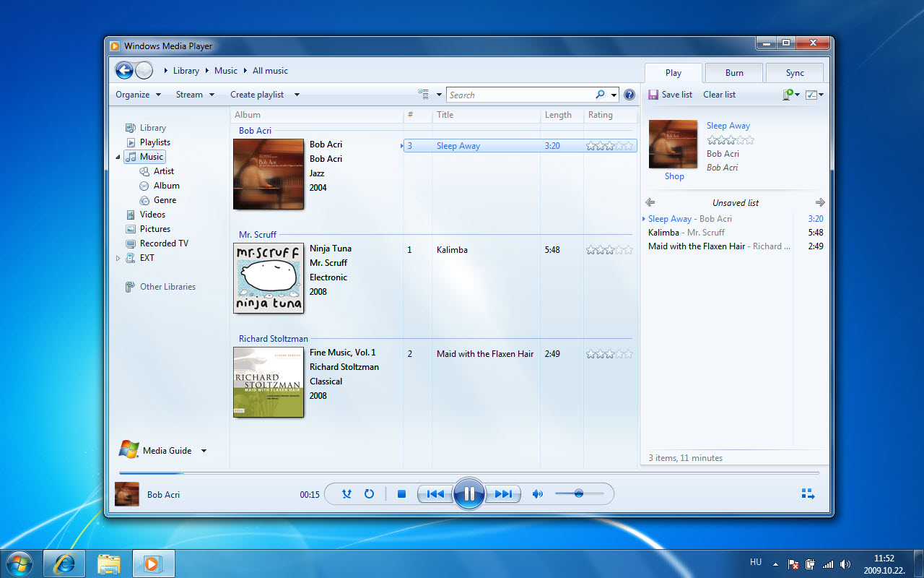Viewport: 924px width, 578px height.
Task: Pause the current song
Action: click(469, 494)
